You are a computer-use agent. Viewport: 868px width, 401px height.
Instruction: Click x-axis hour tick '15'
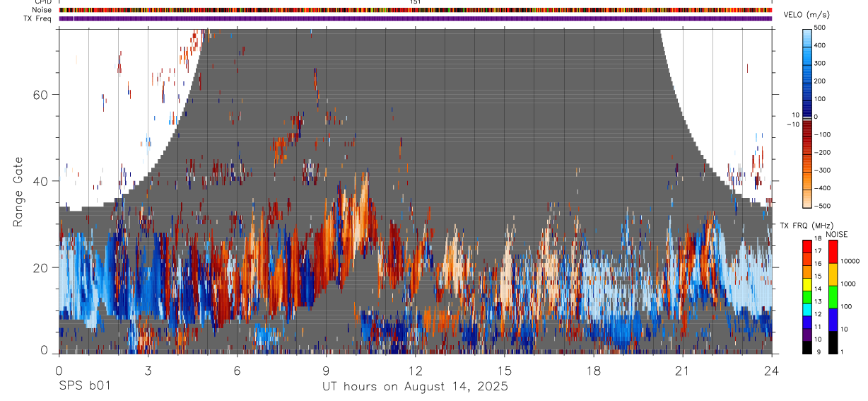505,370
